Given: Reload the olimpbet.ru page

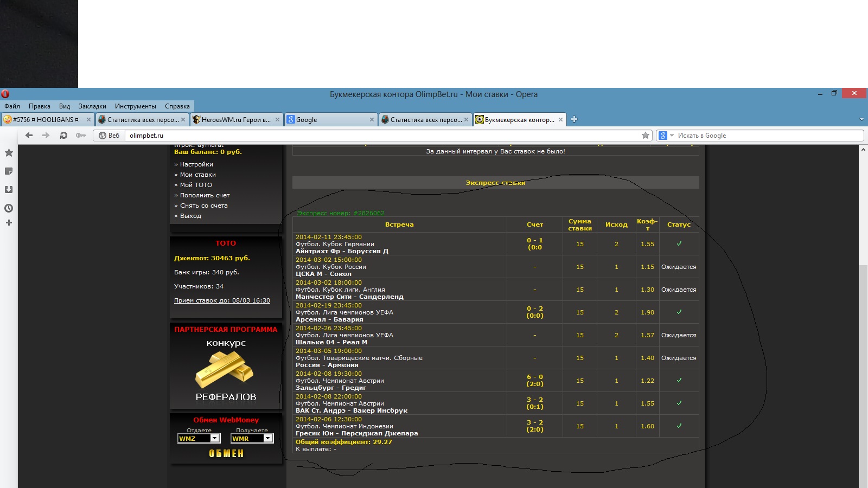Looking at the screenshot, I should [63, 136].
